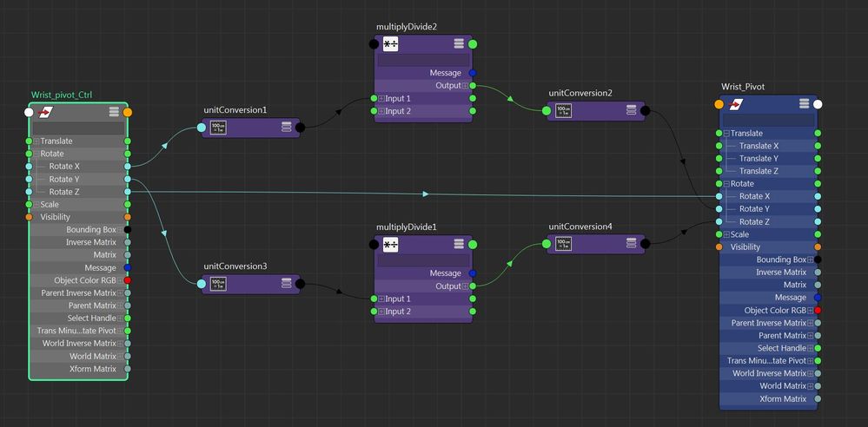This screenshot has width=868, height=427.
Task: Click the filter field in Wrist_Pivot node
Action: click(768, 120)
